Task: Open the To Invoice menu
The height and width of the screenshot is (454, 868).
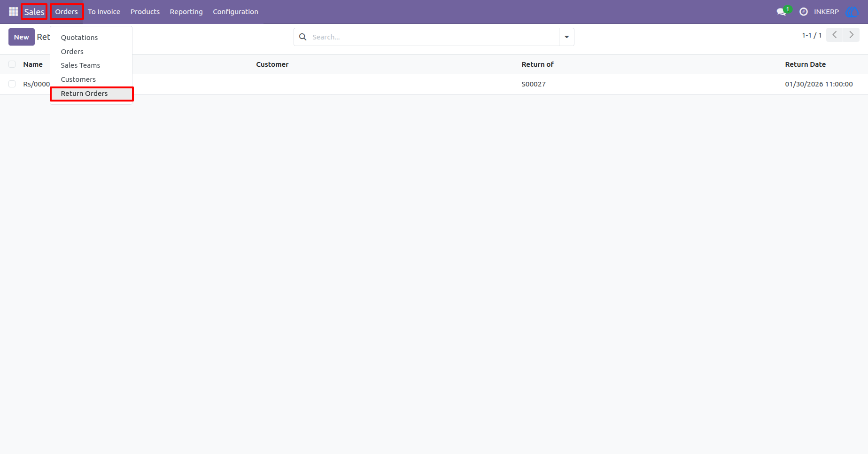Action: [x=104, y=12]
